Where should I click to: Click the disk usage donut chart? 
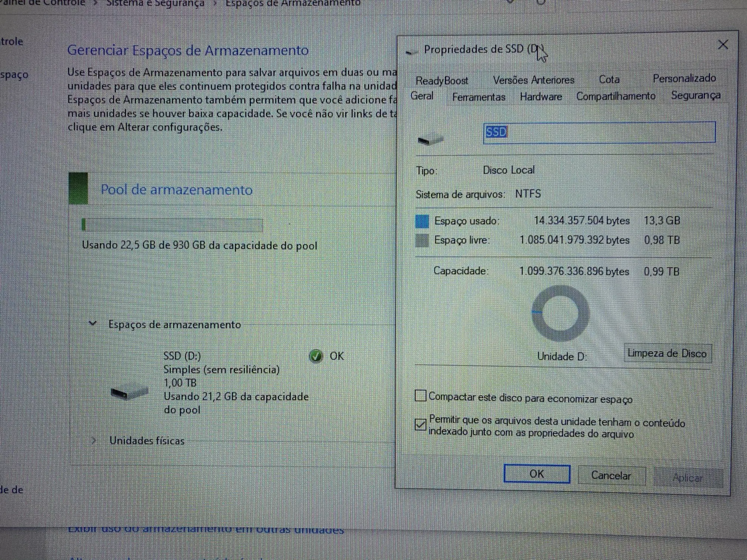tap(560, 313)
